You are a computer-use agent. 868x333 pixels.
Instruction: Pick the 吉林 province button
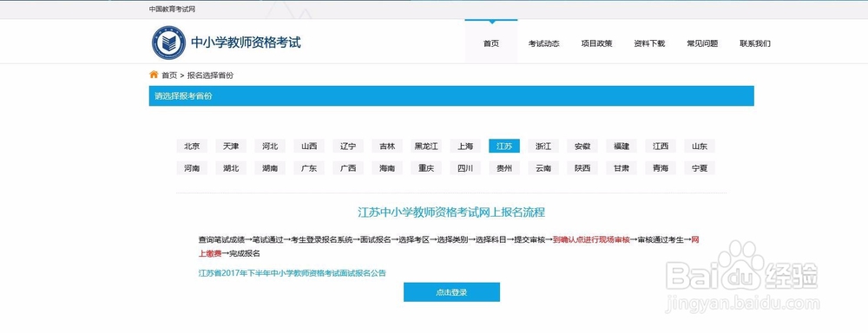pyautogui.click(x=387, y=146)
